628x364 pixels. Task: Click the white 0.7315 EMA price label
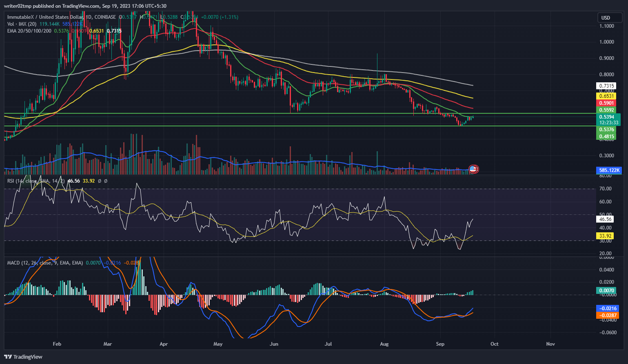coord(606,86)
